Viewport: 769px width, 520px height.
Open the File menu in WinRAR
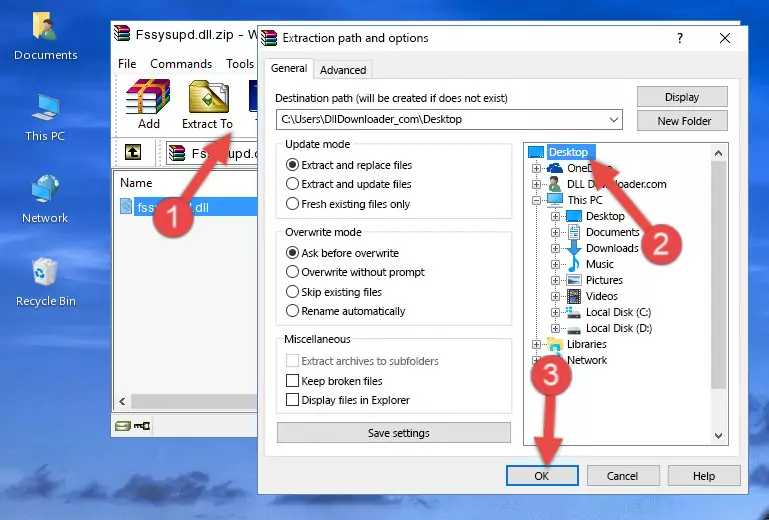(127, 64)
